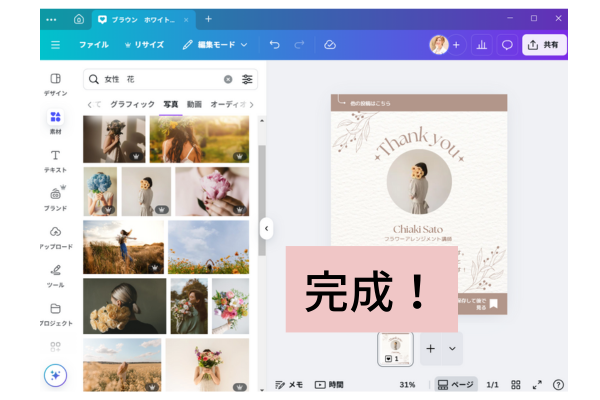Click the 共有 share button
The height and width of the screenshot is (400, 600).
[x=544, y=45]
